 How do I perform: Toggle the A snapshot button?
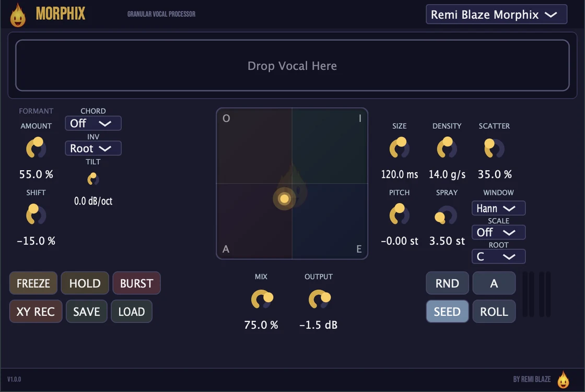[x=494, y=283]
